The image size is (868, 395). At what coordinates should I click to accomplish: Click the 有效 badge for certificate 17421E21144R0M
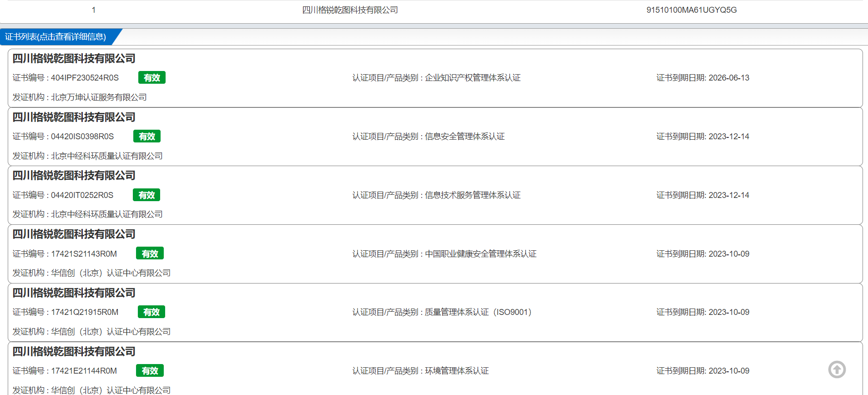[x=150, y=371]
